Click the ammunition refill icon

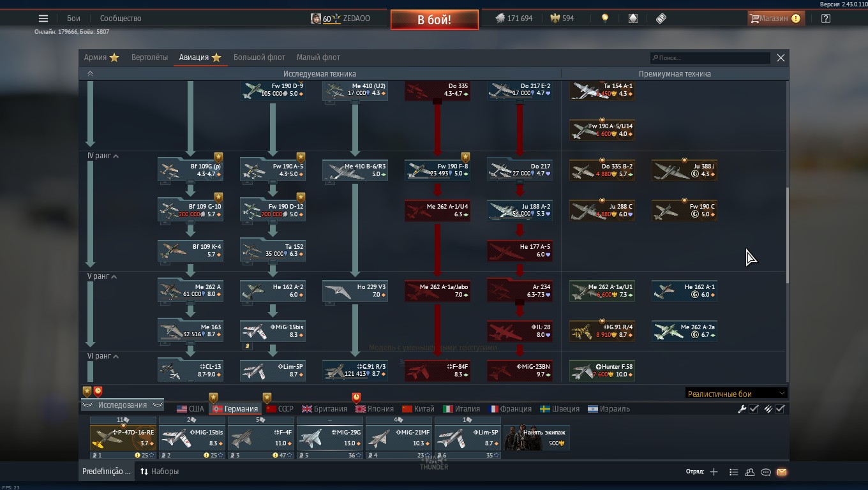[768, 409]
